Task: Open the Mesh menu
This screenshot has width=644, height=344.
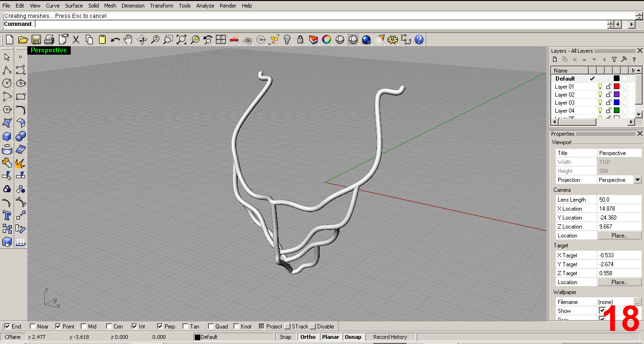Action: tap(110, 6)
